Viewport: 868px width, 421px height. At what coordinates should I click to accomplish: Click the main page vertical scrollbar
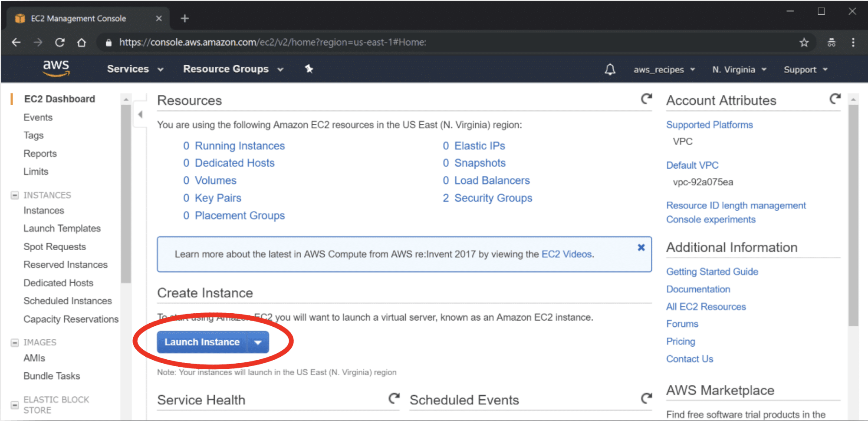tap(853, 215)
